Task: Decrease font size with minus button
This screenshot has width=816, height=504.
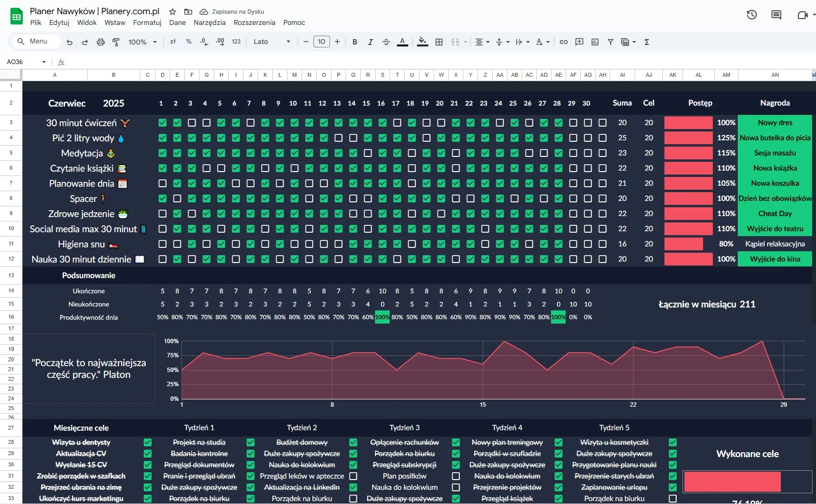Action: [x=306, y=42]
